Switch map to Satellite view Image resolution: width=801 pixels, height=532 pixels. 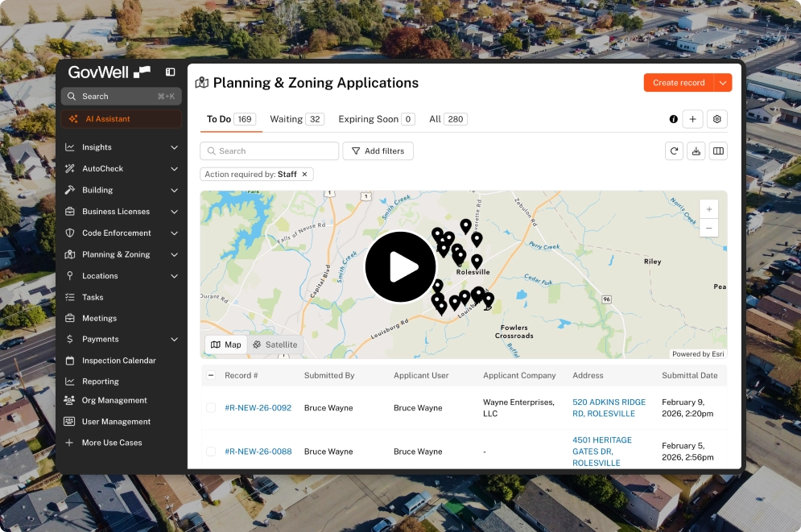(x=275, y=344)
